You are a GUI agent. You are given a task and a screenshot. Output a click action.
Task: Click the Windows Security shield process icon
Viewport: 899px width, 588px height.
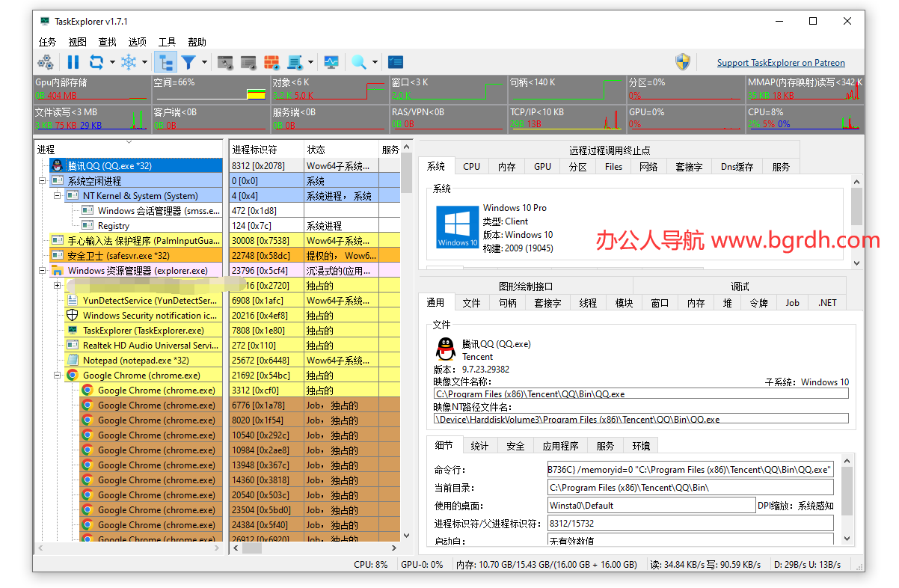(73, 315)
